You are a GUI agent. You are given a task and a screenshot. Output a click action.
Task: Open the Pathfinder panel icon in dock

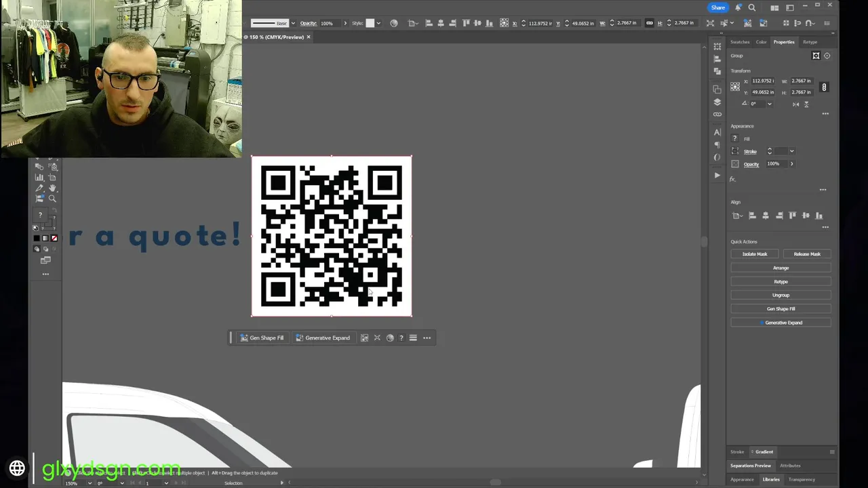coord(717,71)
